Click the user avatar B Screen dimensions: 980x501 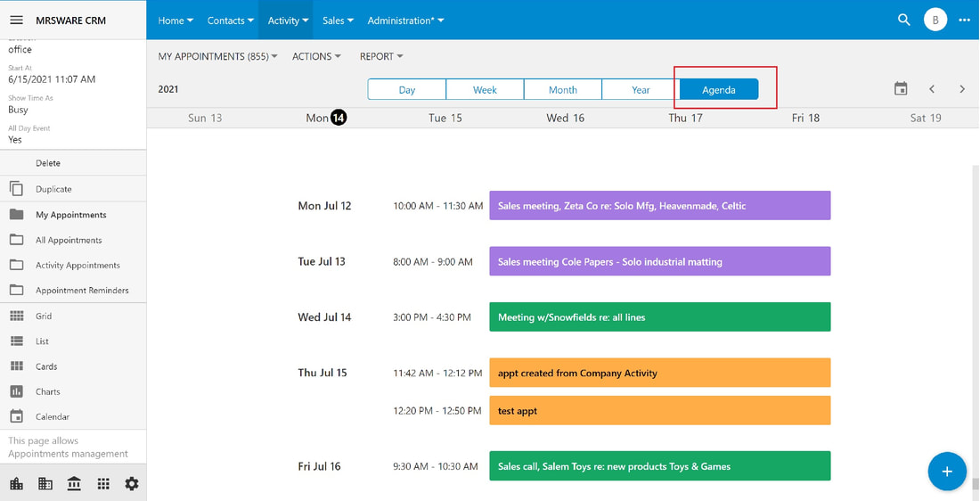tap(935, 20)
